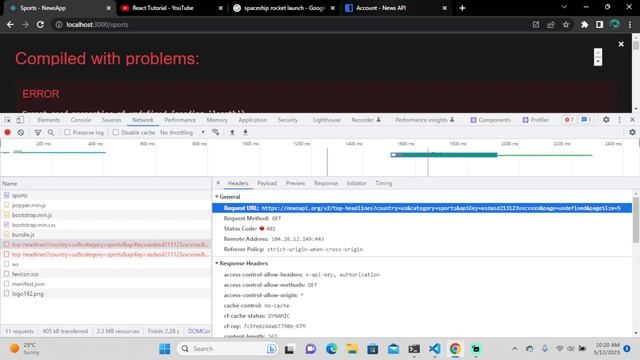Select the manifest.json request

[x=106, y=284]
